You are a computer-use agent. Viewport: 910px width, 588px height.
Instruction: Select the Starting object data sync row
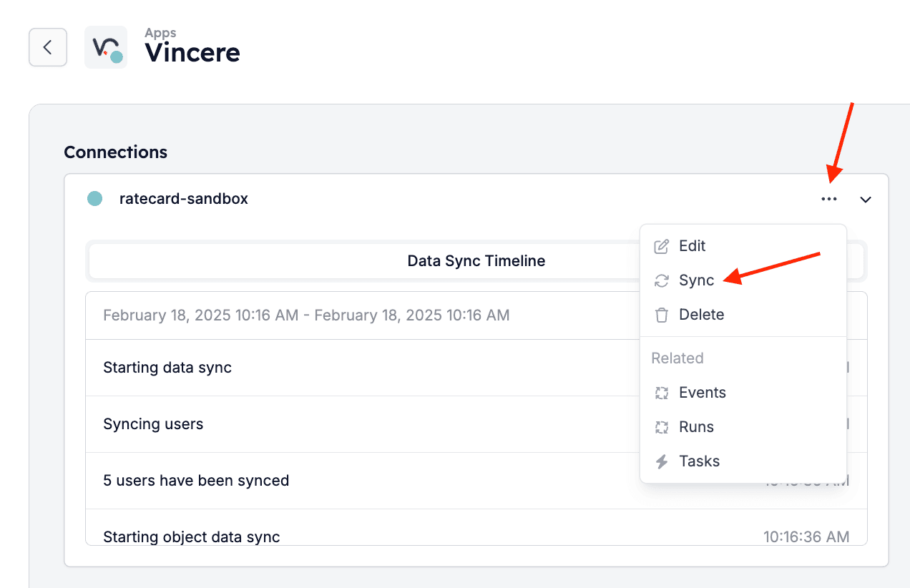pyautogui.click(x=476, y=527)
